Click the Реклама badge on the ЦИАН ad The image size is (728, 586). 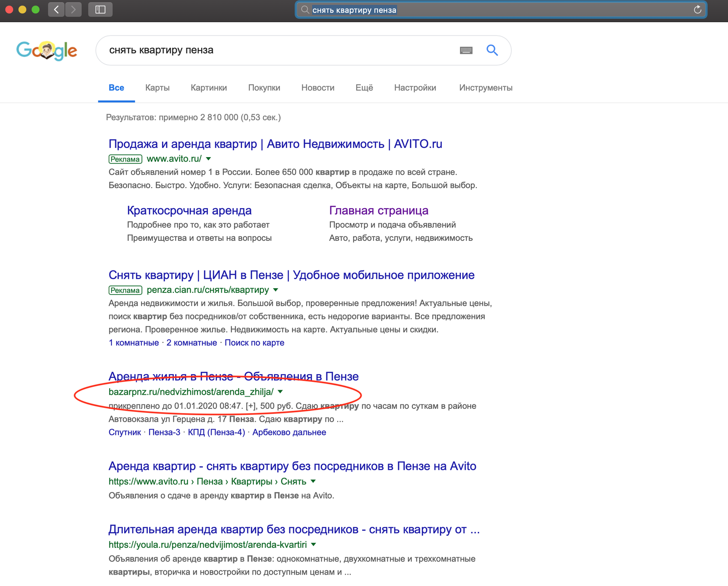point(125,290)
